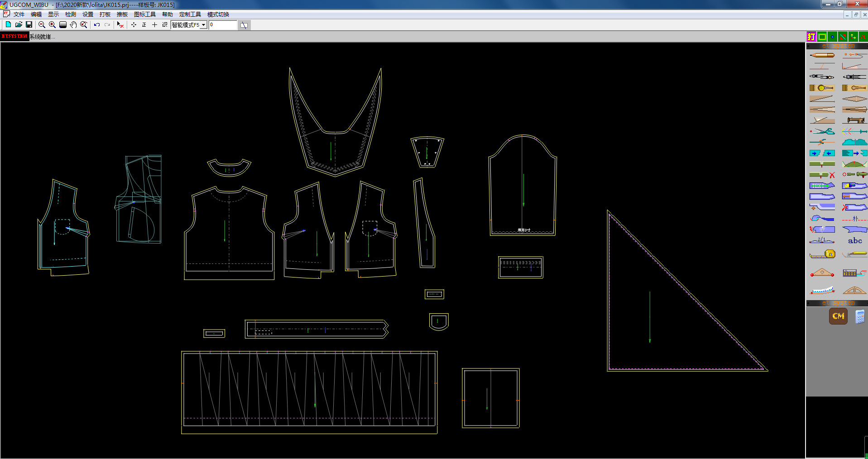
Task: Toggle the CM unit button
Action: click(x=838, y=316)
